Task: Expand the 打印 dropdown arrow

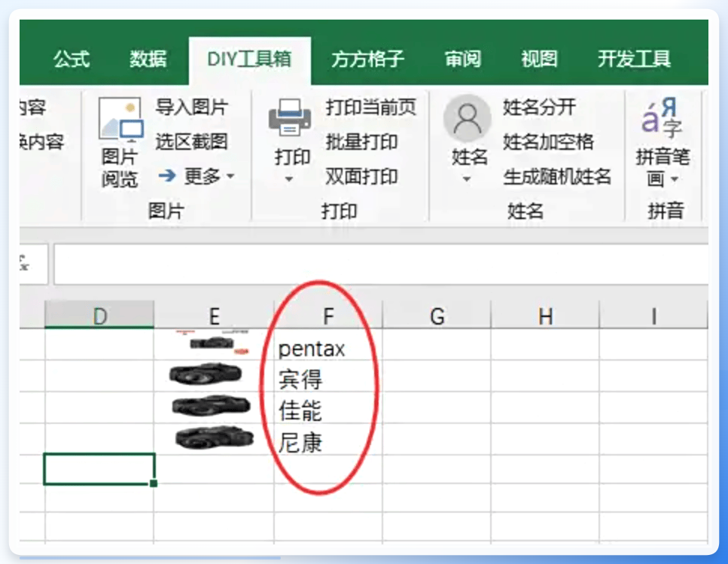Action: [289, 179]
